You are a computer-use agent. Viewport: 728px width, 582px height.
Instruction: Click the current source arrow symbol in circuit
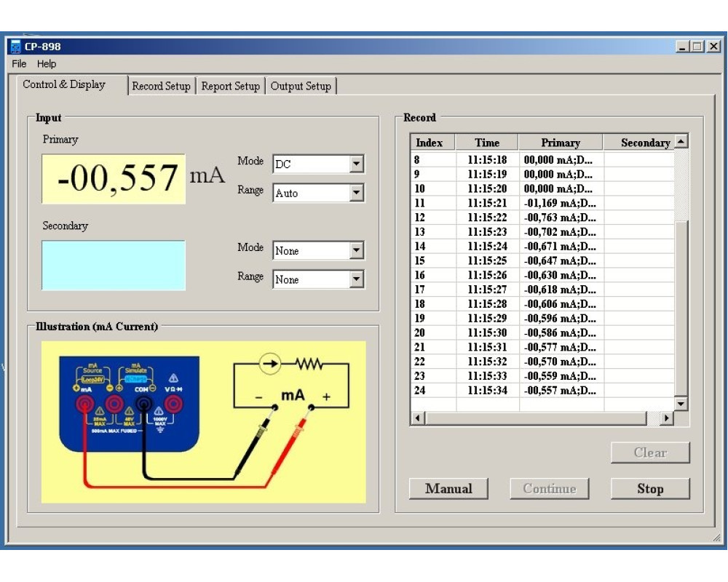tap(269, 363)
